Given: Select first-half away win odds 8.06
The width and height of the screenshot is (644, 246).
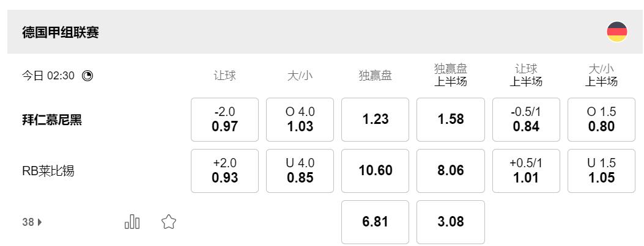Looking at the screenshot, I should point(451,171).
